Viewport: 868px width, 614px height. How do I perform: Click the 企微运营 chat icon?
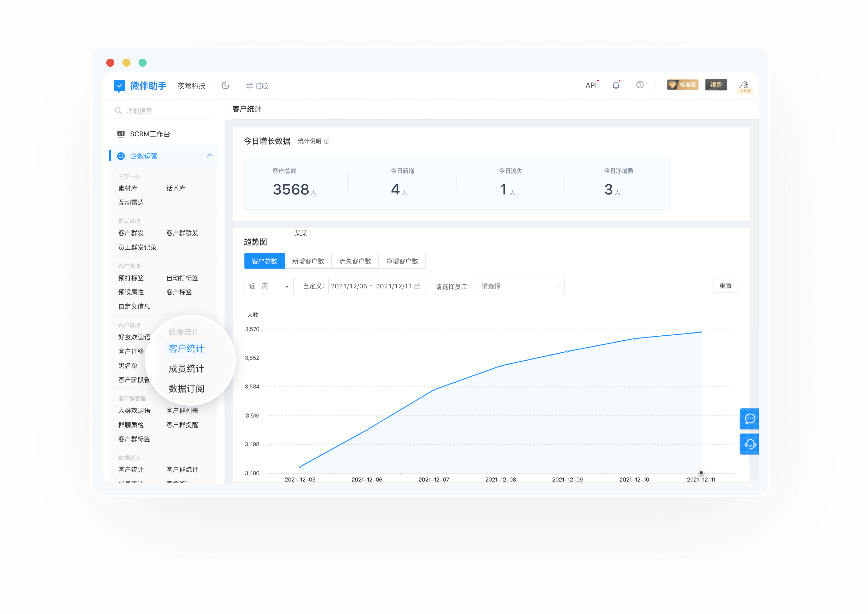[121, 156]
